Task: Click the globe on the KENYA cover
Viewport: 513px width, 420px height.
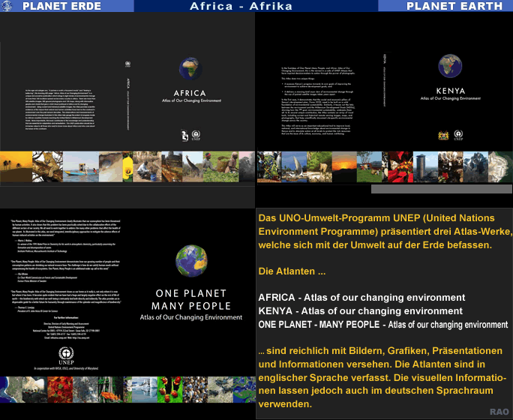Action: pyautogui.click(x=450, y=66)
